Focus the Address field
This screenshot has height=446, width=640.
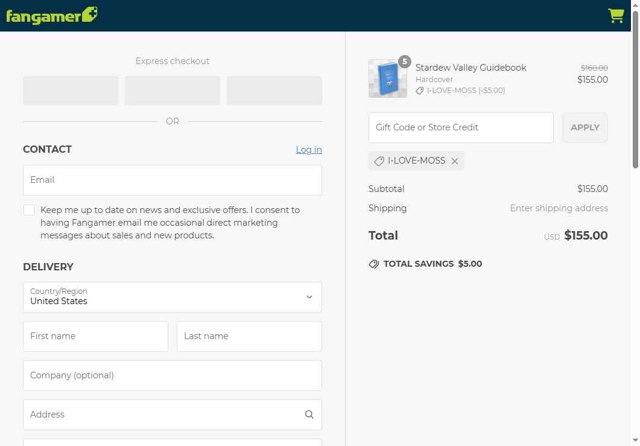160,415
